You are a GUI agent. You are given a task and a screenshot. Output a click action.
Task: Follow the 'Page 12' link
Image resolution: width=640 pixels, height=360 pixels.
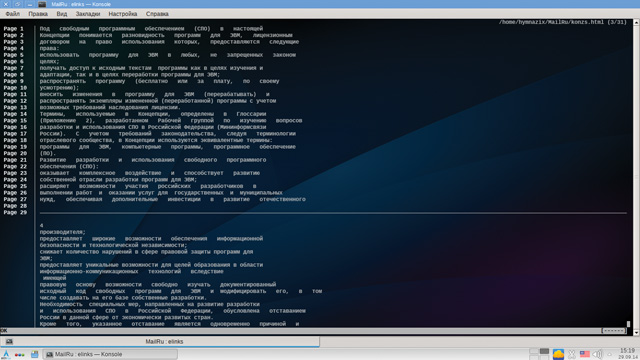tap(15, 101)
